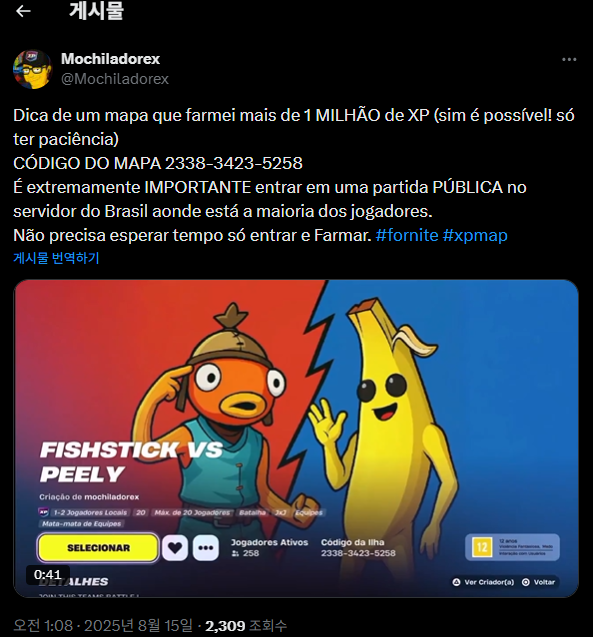
Task: Click the Voltar circle icon
Action: [x=526, y=582]
